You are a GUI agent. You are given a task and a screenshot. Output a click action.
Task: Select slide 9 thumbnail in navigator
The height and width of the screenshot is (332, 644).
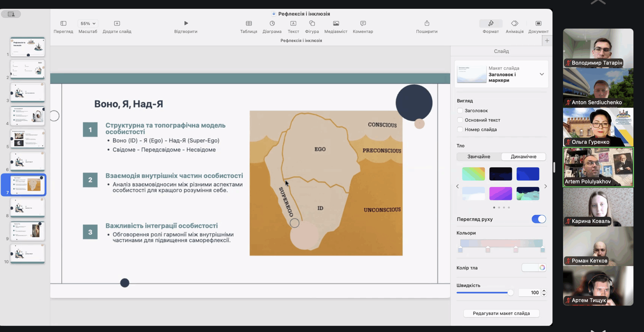28,231
